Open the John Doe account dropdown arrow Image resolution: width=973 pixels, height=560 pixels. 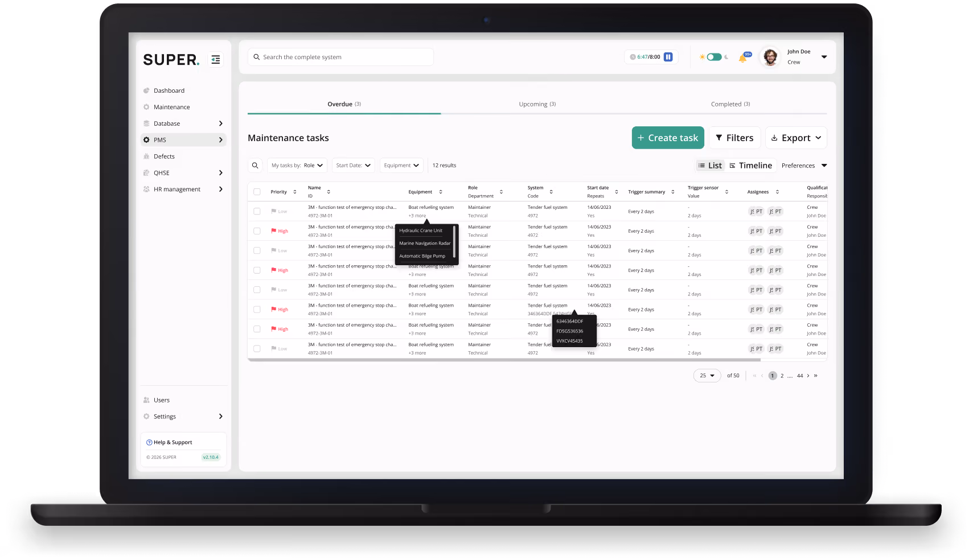(824, 57)
